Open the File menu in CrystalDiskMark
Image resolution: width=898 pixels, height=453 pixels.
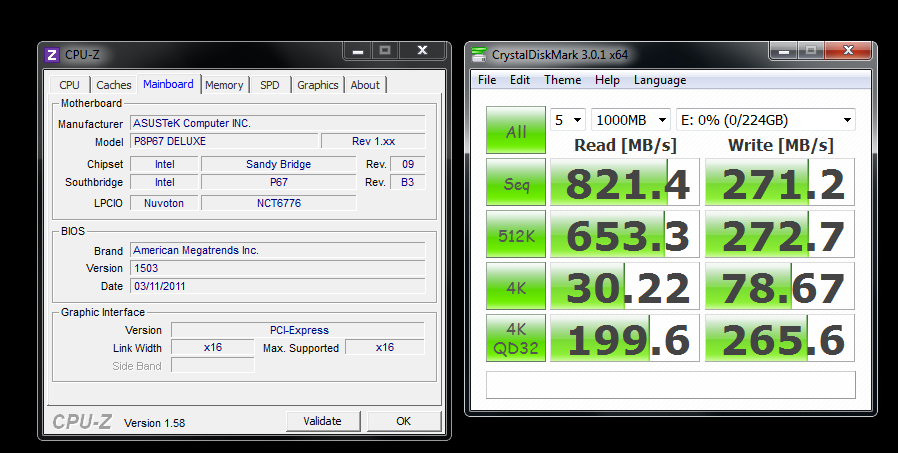[x=487, y=80]
